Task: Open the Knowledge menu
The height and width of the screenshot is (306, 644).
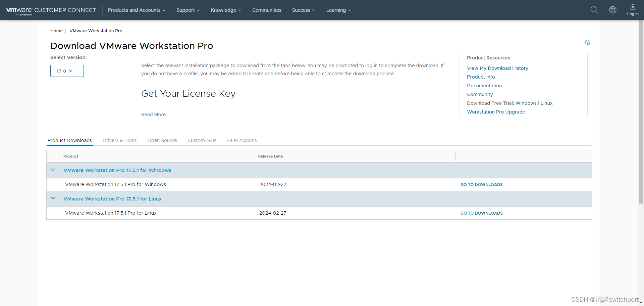Action: tap(226, 10)
